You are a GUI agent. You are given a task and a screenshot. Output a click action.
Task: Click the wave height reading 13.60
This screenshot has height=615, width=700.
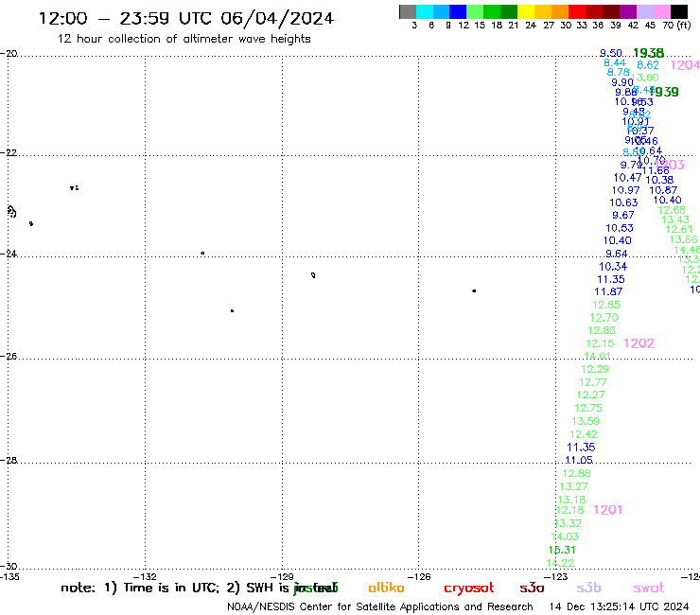pos(644,78)
